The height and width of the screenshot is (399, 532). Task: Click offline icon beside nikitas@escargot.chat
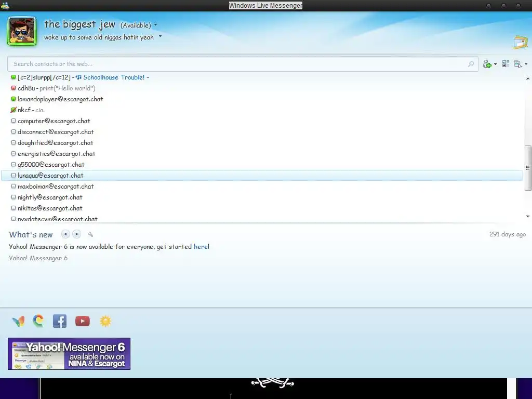point(14,208)
